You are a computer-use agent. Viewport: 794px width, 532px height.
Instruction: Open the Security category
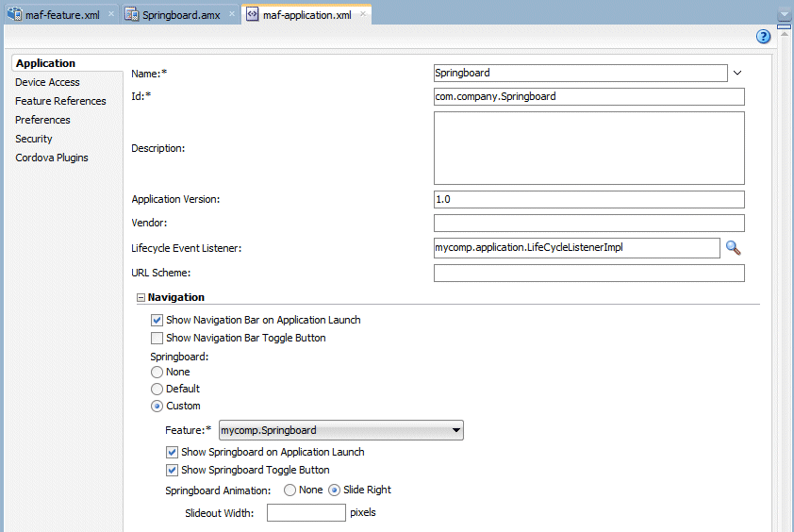pos(33,139)
